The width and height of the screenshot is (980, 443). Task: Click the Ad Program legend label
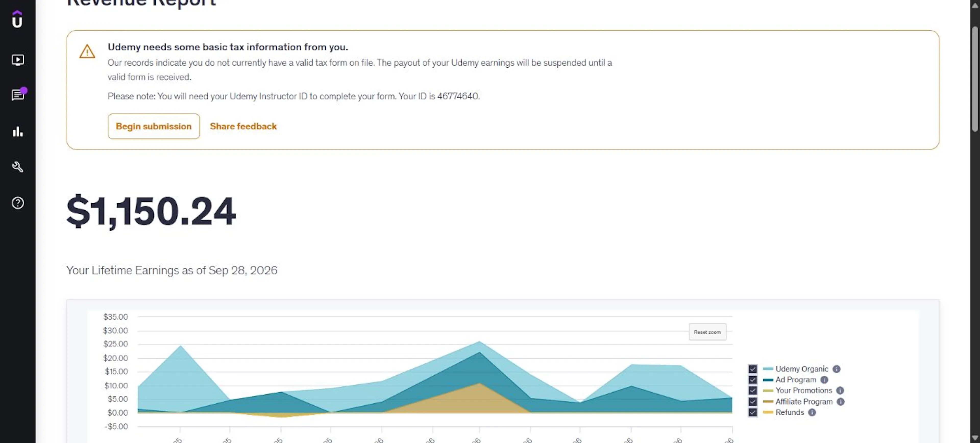tap(795, 379)
